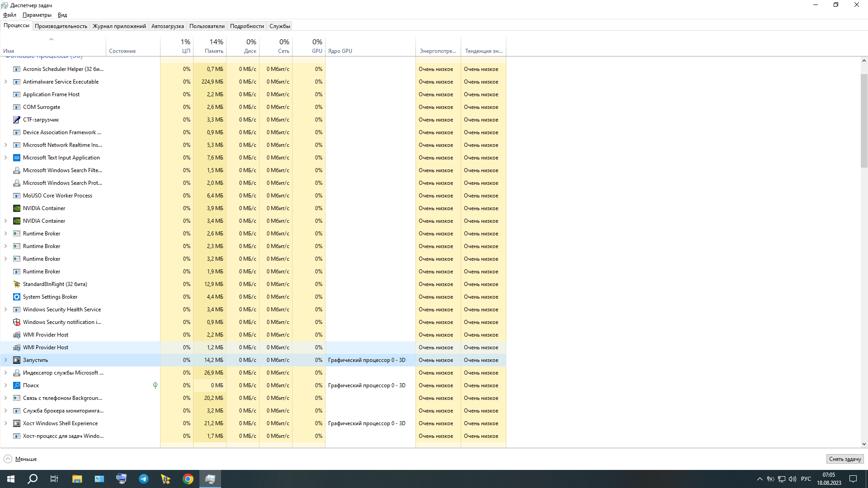This screenshot has height=488, width=868.
Task: Click Меньше to collapse details
Action: click(x=20, y=459)
